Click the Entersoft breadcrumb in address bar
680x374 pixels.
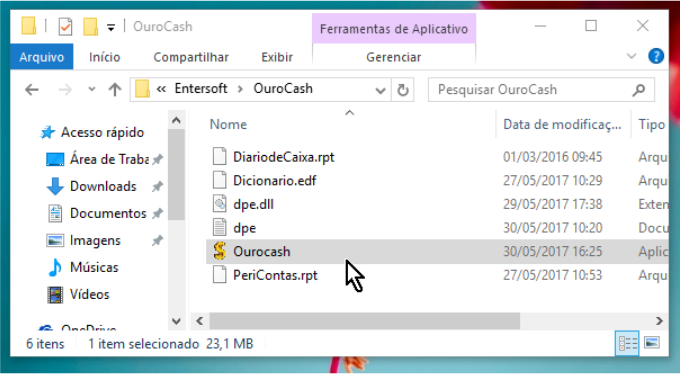coord(201,89)
